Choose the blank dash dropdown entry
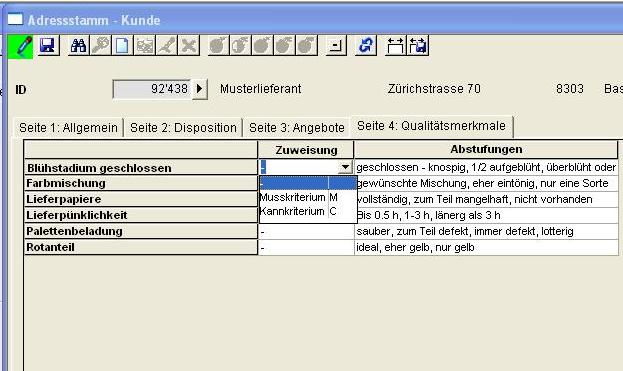 point(308,183)
